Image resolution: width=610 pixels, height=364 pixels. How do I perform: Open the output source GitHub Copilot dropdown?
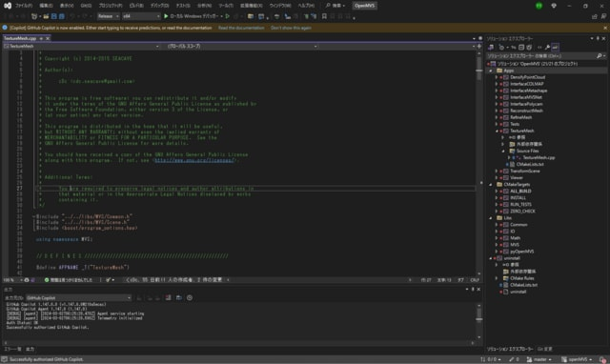coord(78,298)
